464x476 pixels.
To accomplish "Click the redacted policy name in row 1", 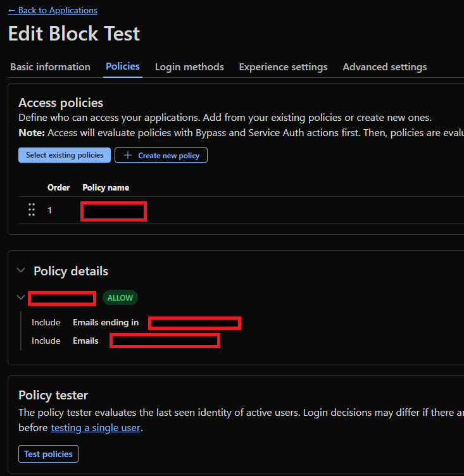I will (x=114, y=211).
